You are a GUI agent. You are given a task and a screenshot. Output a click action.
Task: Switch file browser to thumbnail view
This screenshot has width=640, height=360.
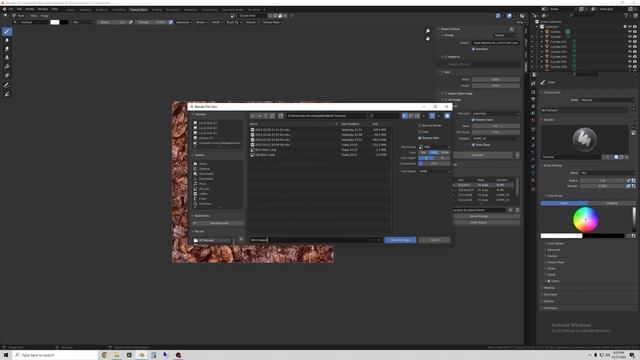tap(417, 116)
